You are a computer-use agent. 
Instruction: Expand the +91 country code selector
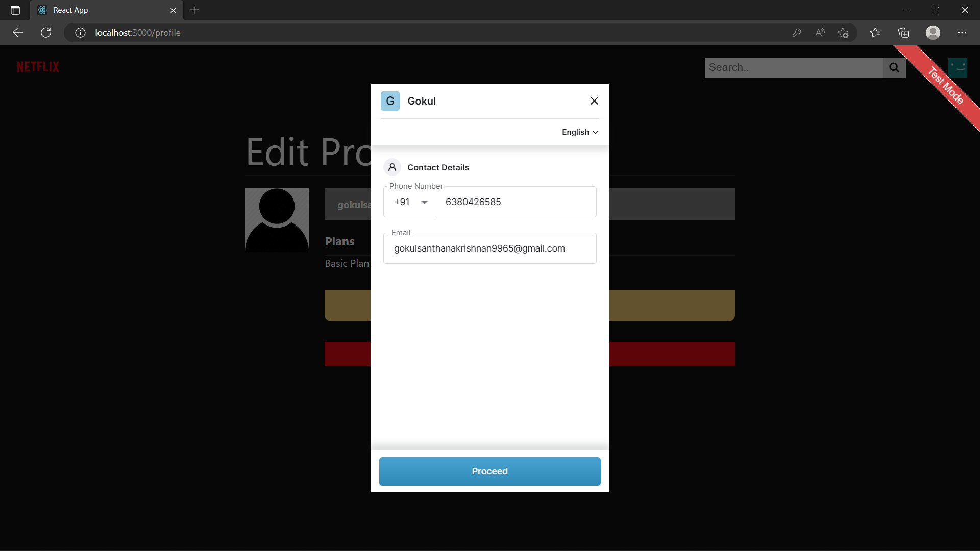click(x=410, y=202)
